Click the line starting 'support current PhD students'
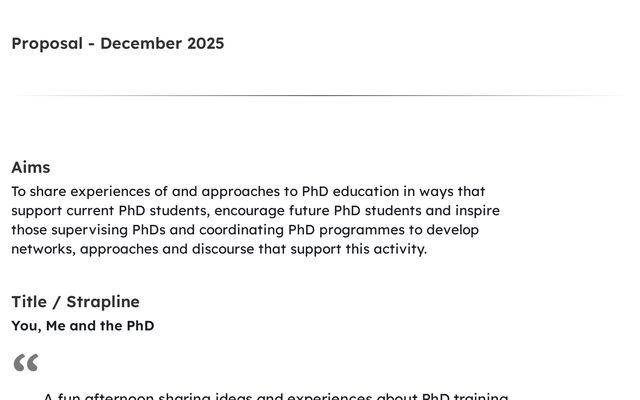Screen dimensions: 640x400 coord(255,210)
